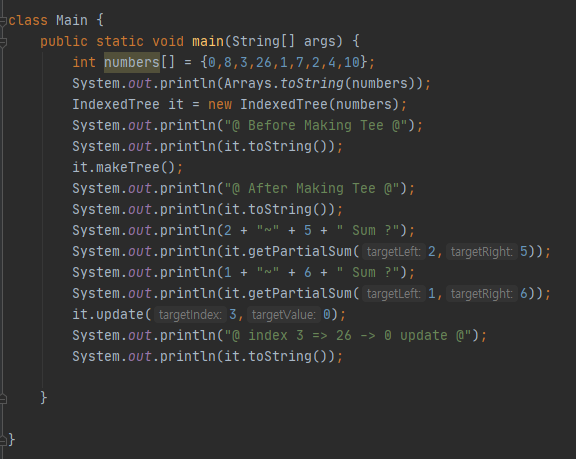Click the "@ After Making Tee @" string

tap(312, 188)
